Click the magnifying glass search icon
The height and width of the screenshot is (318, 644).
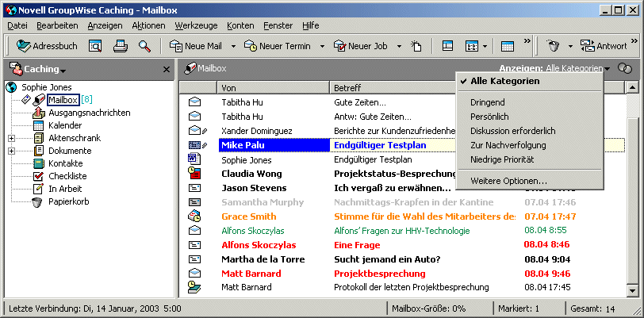point(144,46)
